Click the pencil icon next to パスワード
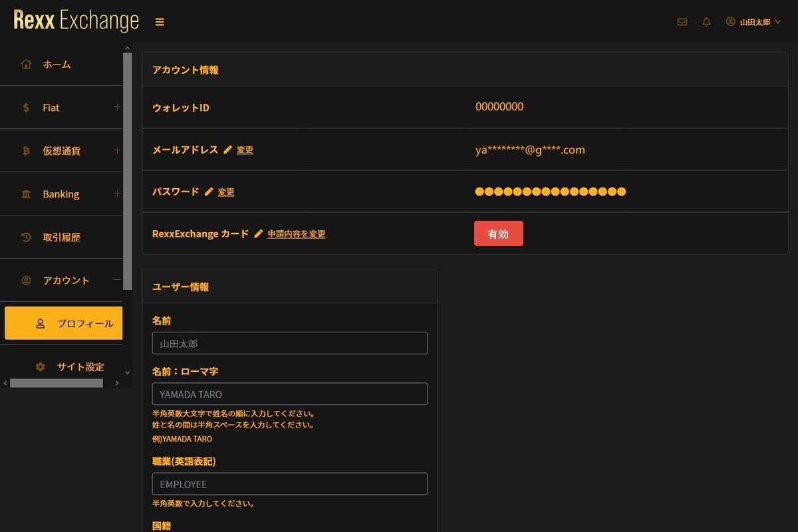798x532 pixels. tap(209, 191)
